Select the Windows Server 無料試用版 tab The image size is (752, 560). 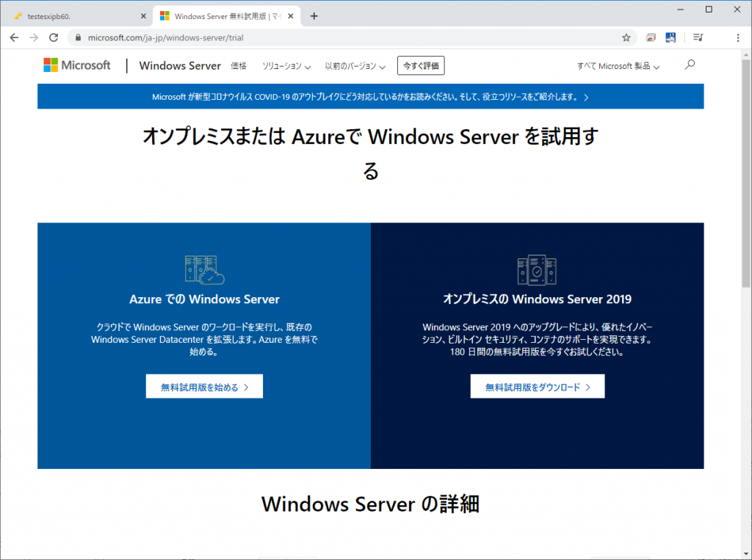click(226, 16)
